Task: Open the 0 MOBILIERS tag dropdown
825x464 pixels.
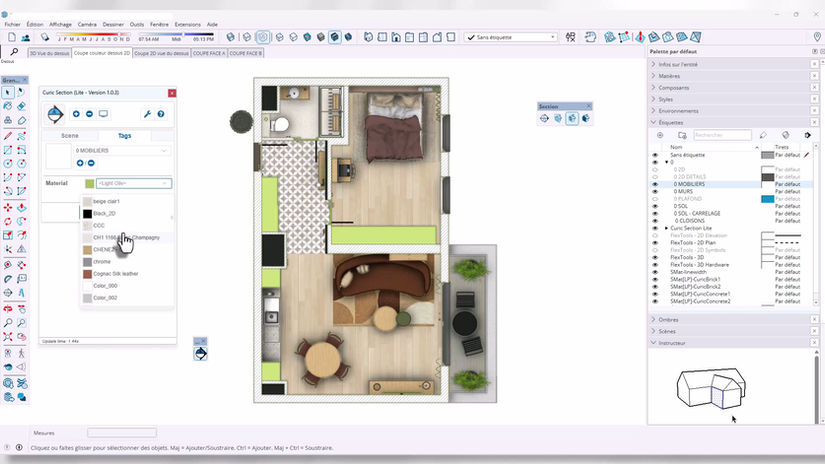Action: pos(122,150)
